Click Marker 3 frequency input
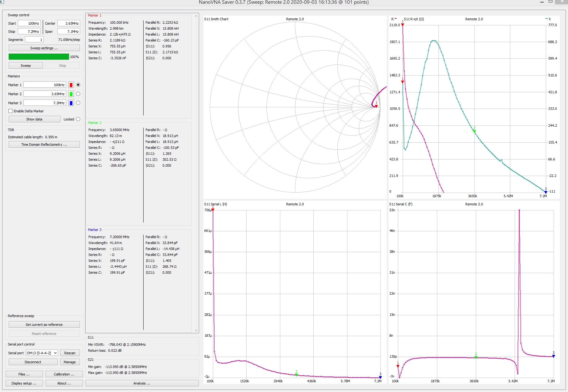 coord(45,103)
